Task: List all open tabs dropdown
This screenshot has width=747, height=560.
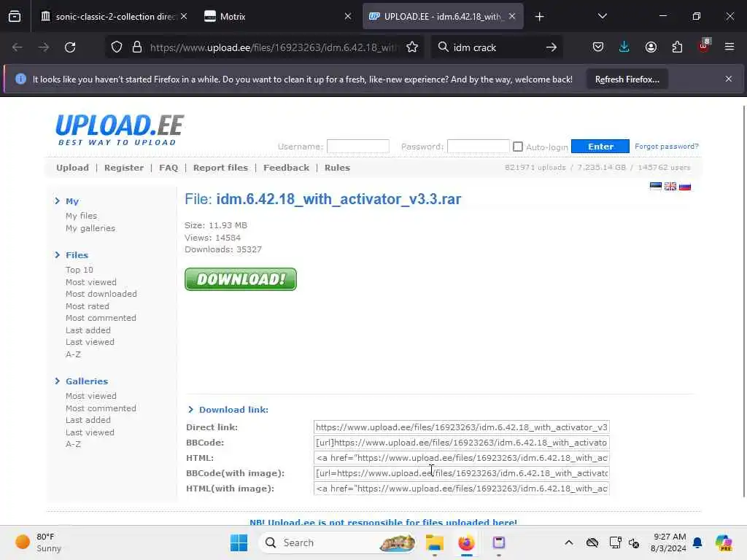Action: pos(602,17)
